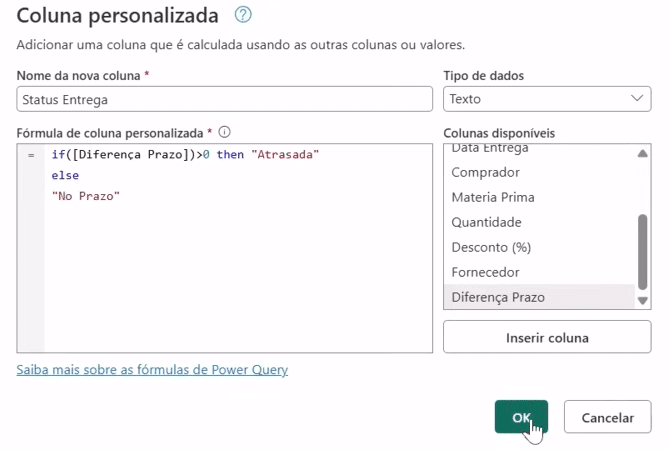Viewport: 668px width, 450px height.
Task: Click the available columns scrollbar thumb
Action: pyautogui.click(x=642, y=252)
